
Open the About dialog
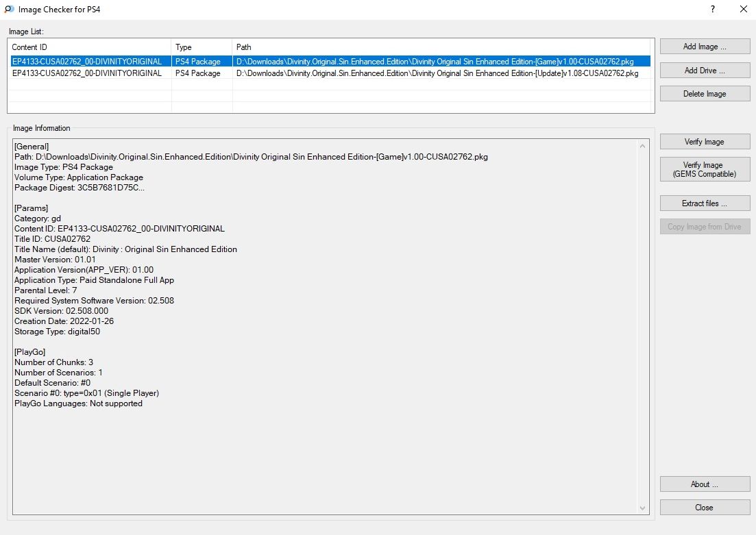click(705, 484)
